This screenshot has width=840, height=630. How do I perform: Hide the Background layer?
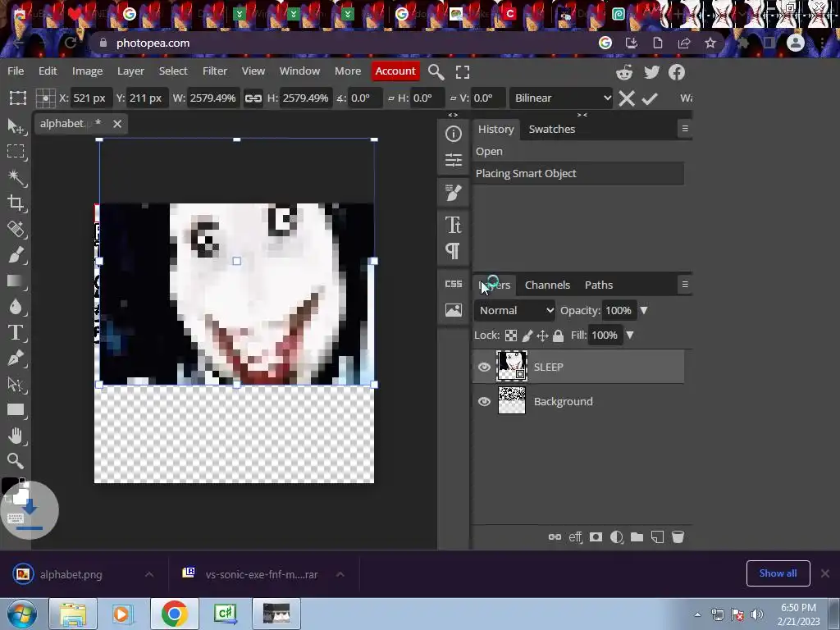484,401
